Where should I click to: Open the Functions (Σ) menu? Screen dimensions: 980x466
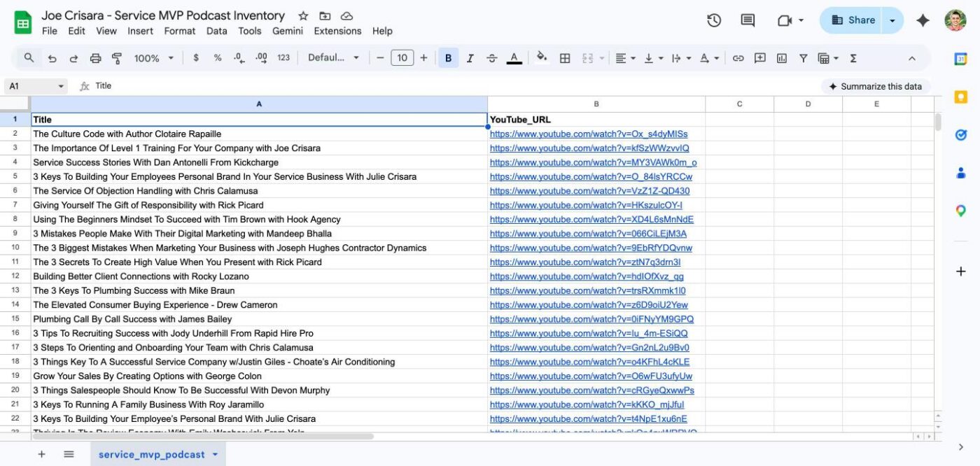pos(853,57)
